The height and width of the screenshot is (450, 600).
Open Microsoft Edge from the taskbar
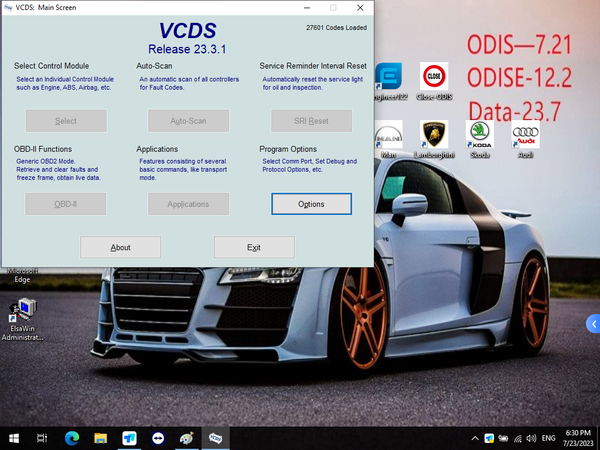click(72, 438)
